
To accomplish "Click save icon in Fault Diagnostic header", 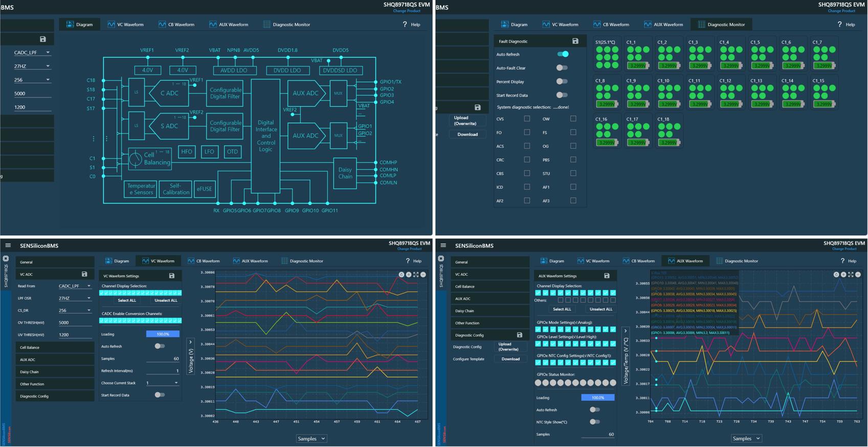I will (575, 41).
